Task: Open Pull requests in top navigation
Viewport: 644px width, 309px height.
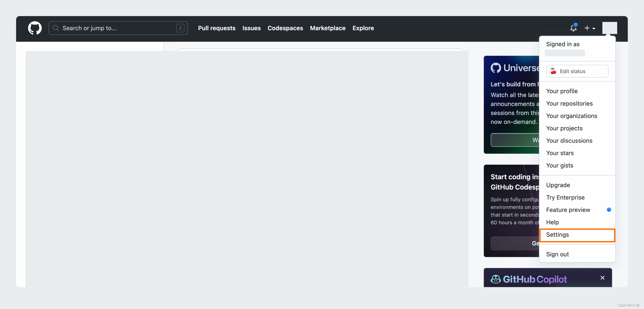Action: tap(216, 28)
